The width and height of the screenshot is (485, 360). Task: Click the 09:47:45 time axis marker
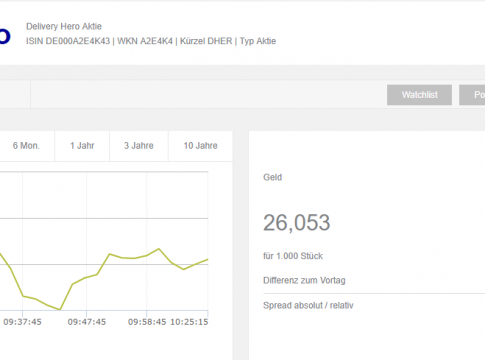87,322
